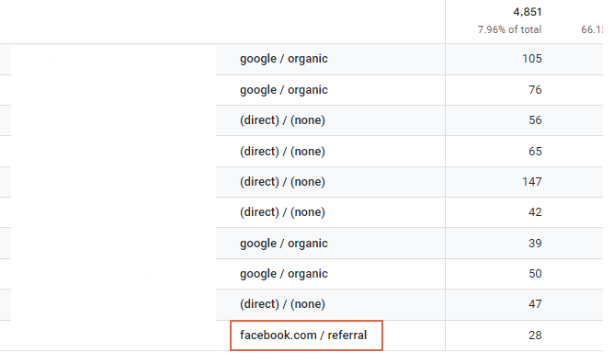Click the 42 value cell
Image resolution: width=614 pixels, height=364 pixels.
tap(535, 212)
